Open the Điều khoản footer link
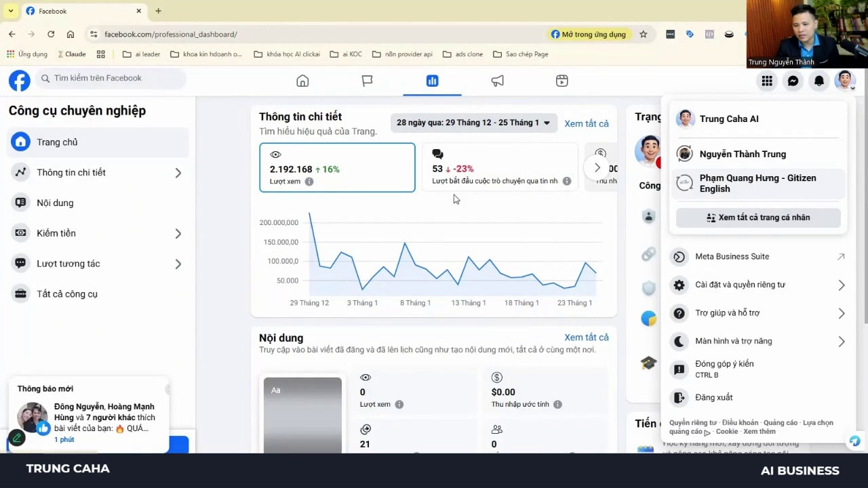The height and width of the screenshot is (488, 868). coord(740,423)
